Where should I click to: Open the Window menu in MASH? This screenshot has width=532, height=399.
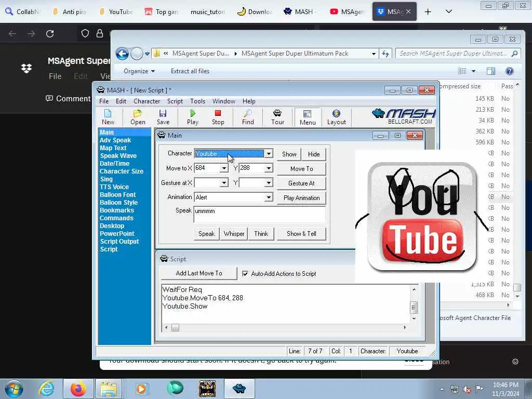[223, 101]
